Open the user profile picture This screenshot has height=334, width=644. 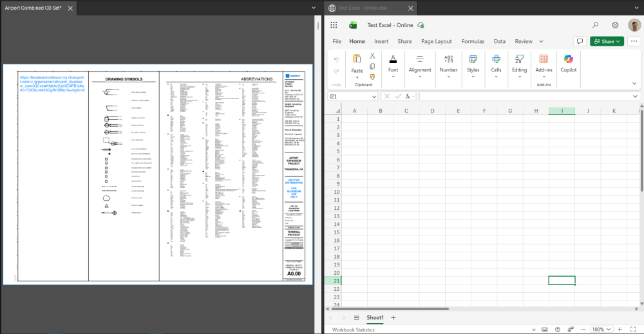point(634,25)
